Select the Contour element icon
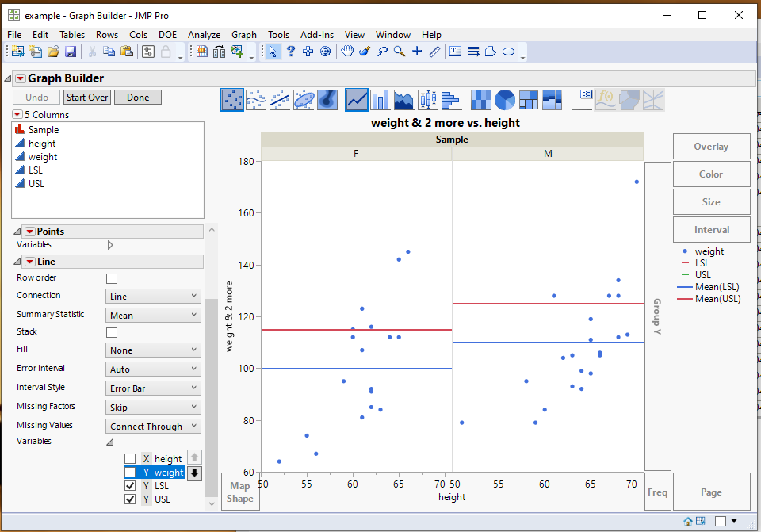The image size is (761, 532). click(329, 99)
